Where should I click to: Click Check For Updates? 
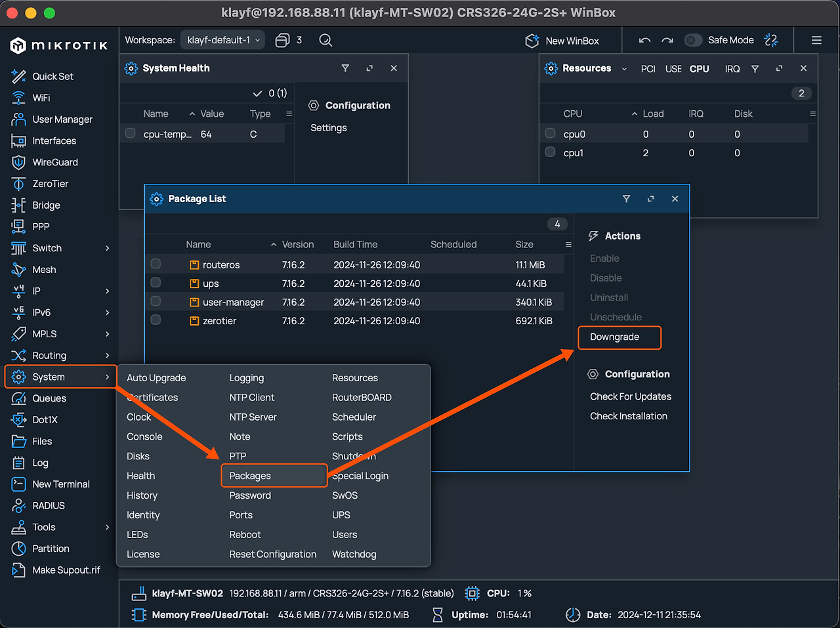pos(631,396)
